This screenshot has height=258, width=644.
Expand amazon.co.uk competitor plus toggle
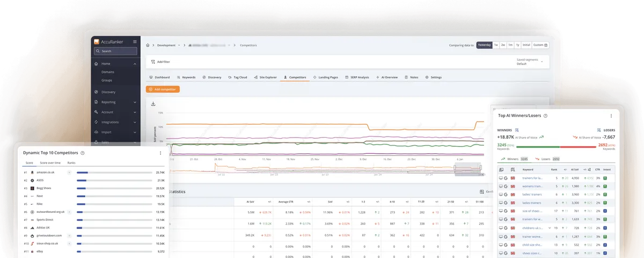[x=69, y=173]
